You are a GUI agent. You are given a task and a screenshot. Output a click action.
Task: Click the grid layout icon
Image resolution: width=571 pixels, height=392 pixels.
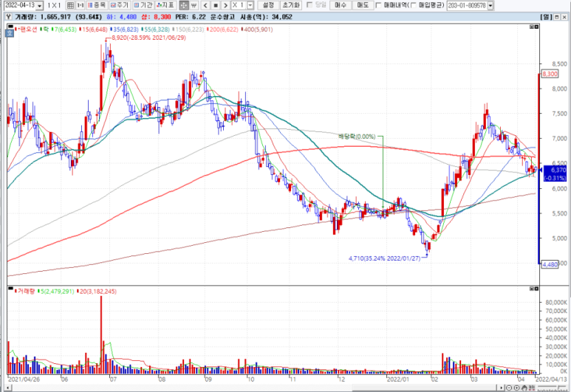(x=71, y=5)
